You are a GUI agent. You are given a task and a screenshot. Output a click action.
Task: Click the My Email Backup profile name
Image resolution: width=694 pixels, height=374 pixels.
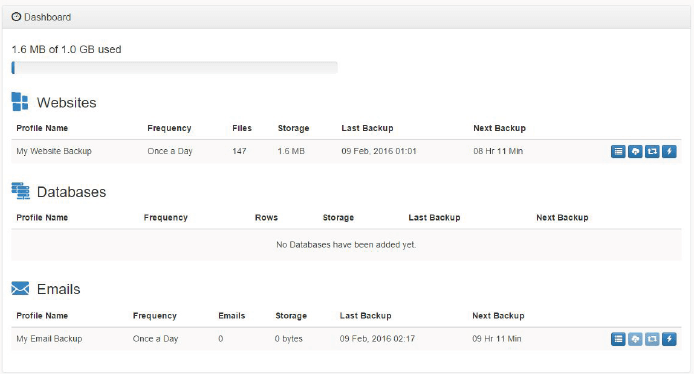pyautogui.click(x=49, y=339)
